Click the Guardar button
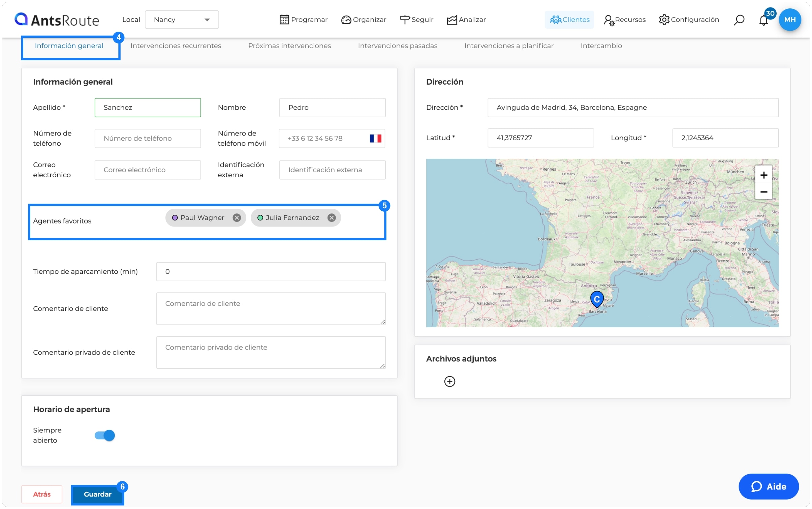Image resolution: width=812 pixels, height=509 pixels. tap(97, 494)
